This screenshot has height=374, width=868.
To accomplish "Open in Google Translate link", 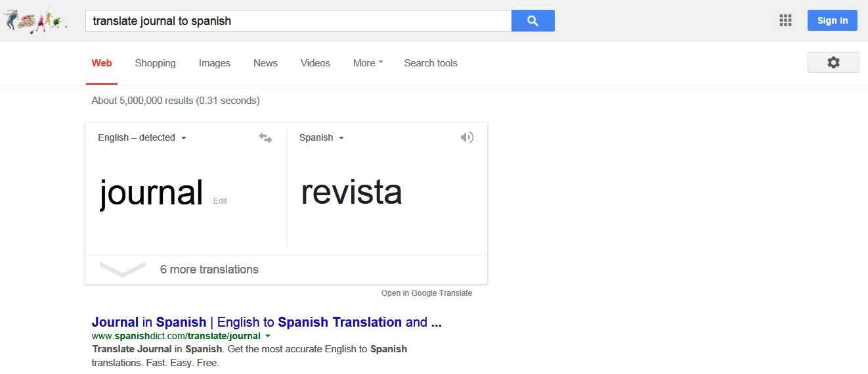I will 427,293.
